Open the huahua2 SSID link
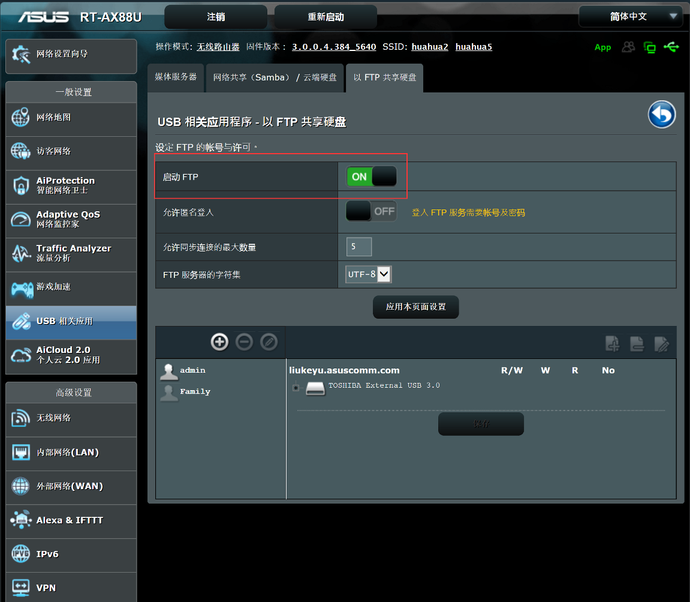Viewport: 690px width, 602px height. point(429,47)
